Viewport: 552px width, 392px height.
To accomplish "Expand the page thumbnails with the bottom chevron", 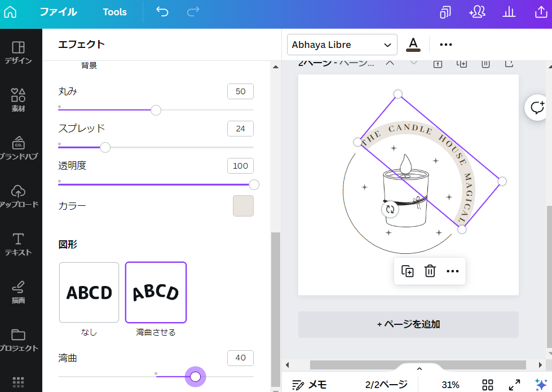I will (x=419, y=369).
